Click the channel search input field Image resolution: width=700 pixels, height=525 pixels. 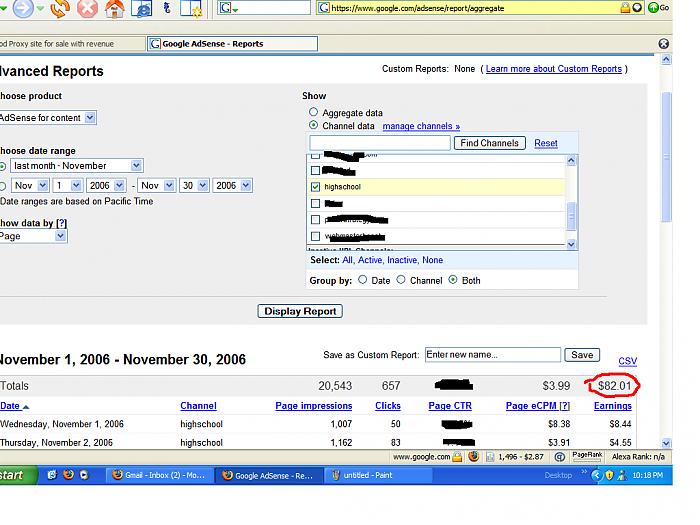[380, 143]
